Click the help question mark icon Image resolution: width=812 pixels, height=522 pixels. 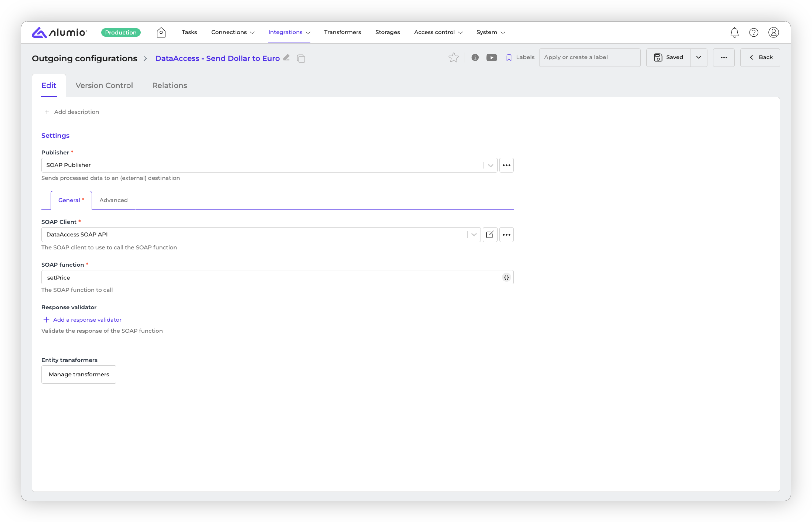point(753,33)
